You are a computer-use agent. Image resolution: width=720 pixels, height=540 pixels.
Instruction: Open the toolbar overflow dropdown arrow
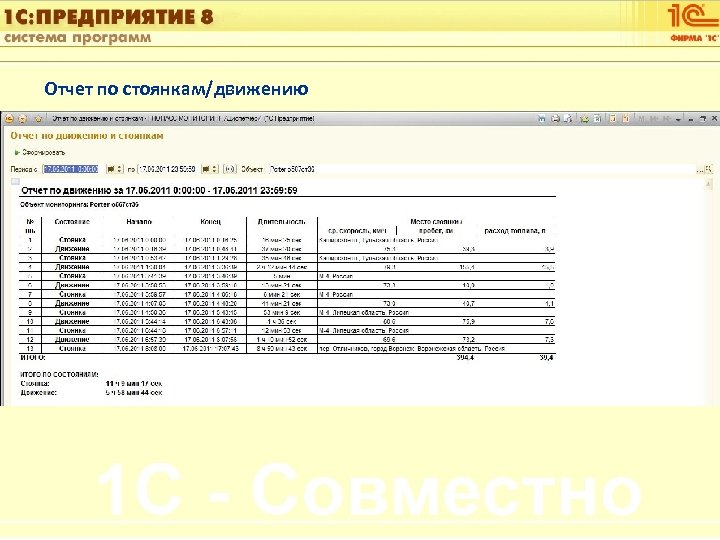678,119
